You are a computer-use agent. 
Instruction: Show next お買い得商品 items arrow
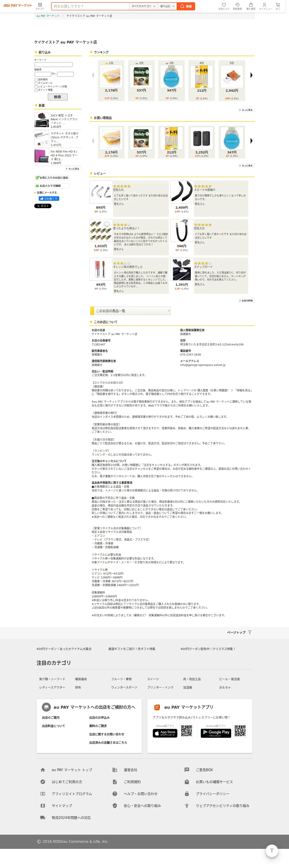(251, 141)
